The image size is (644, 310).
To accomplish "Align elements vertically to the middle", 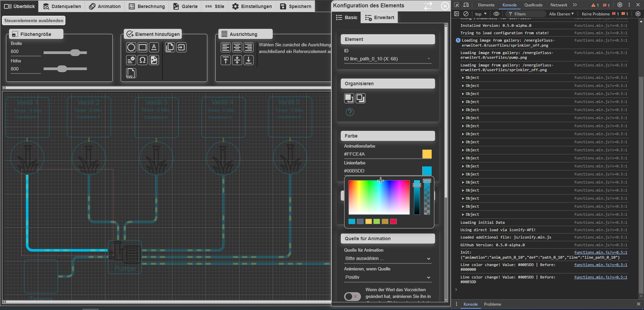I will (x=237, y=60).
